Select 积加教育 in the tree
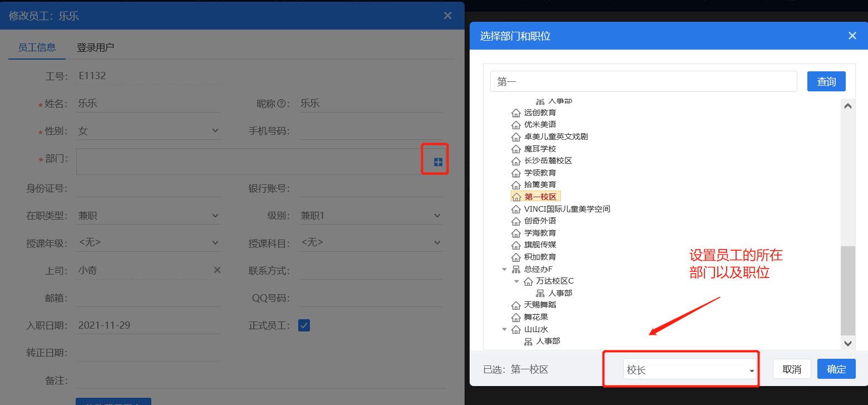This screenshot has width=868, height=405. pyautogui.click(x=540, y=257)
